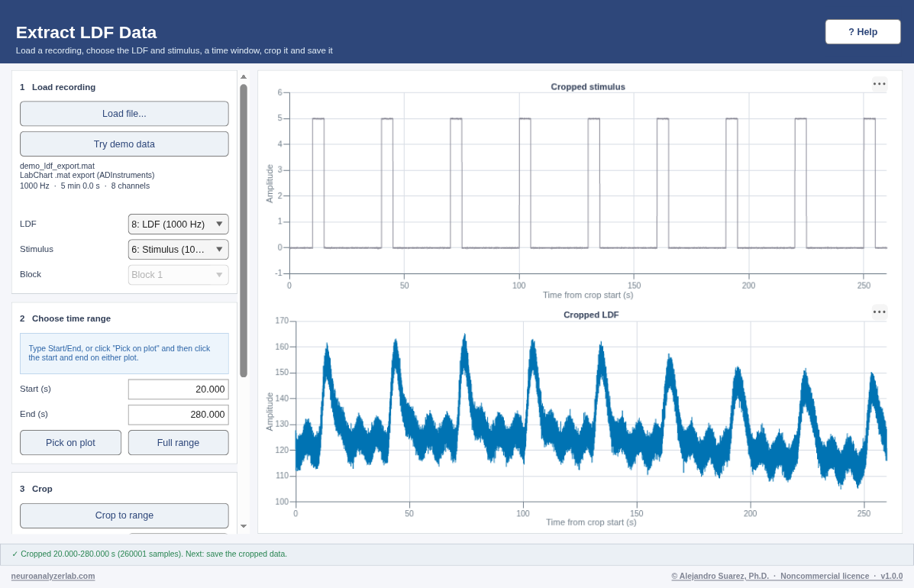The image size is (914, 588).
Task: Open the Cropped LDF plot options menu
Action: coord(879,312)
